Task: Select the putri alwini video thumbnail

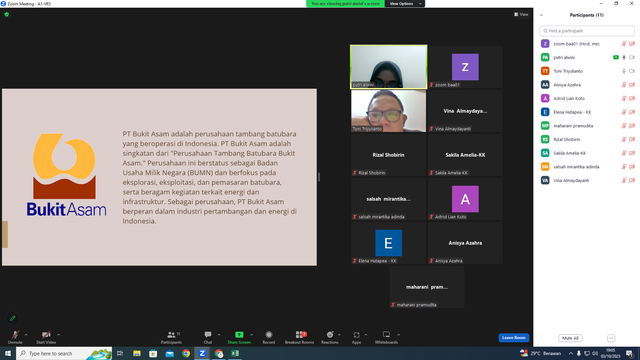Action: 389,67
